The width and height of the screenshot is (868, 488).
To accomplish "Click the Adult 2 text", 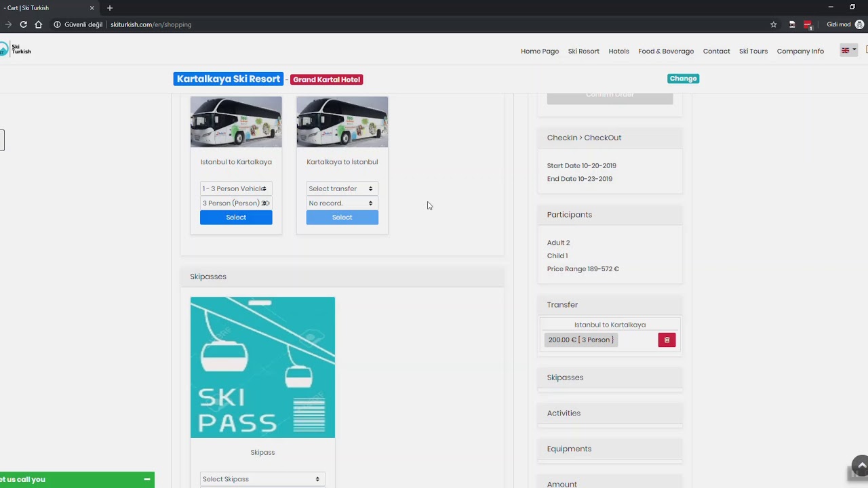I will [558, 243].
